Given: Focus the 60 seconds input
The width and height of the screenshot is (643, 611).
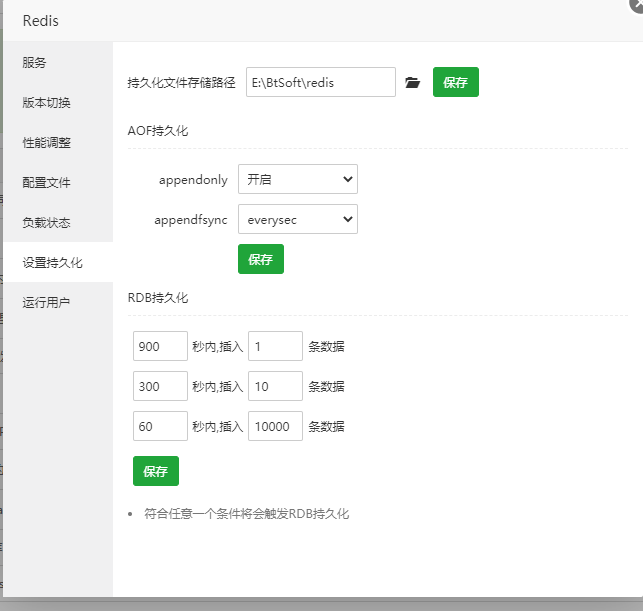Looking at the screenshot, I should click(160, 426).
